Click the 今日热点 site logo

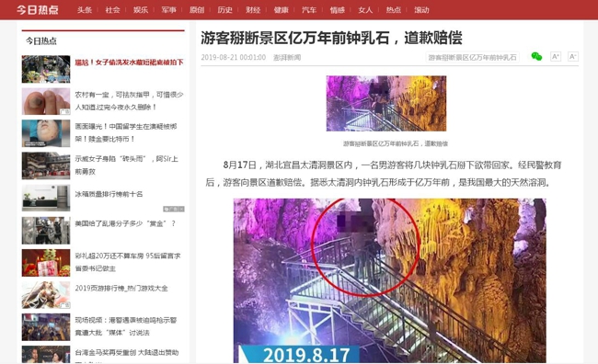pos(38,9)
